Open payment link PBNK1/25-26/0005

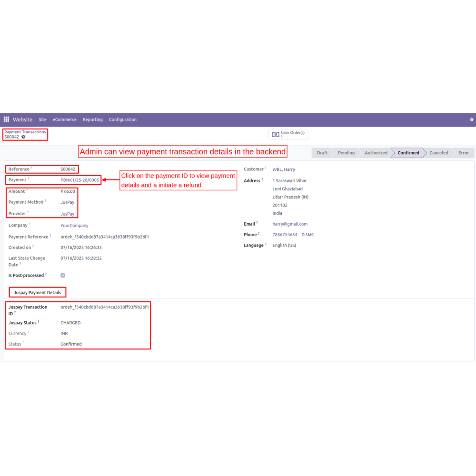79,180
